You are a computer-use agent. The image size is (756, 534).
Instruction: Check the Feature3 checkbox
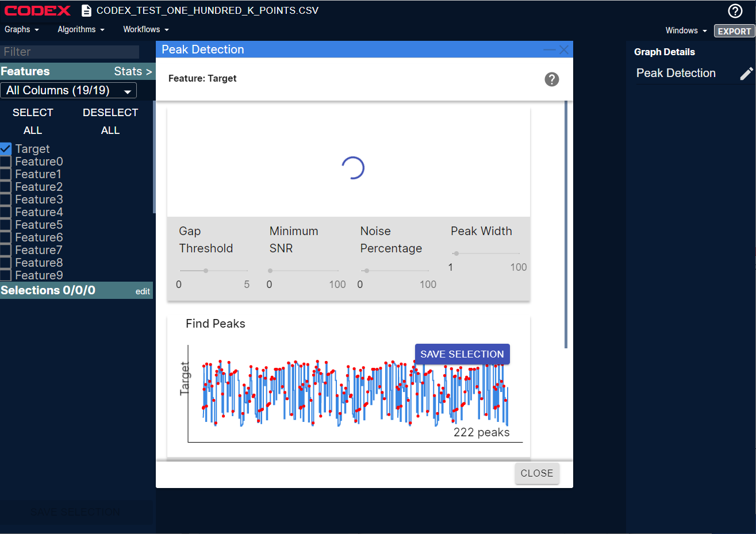6,199
